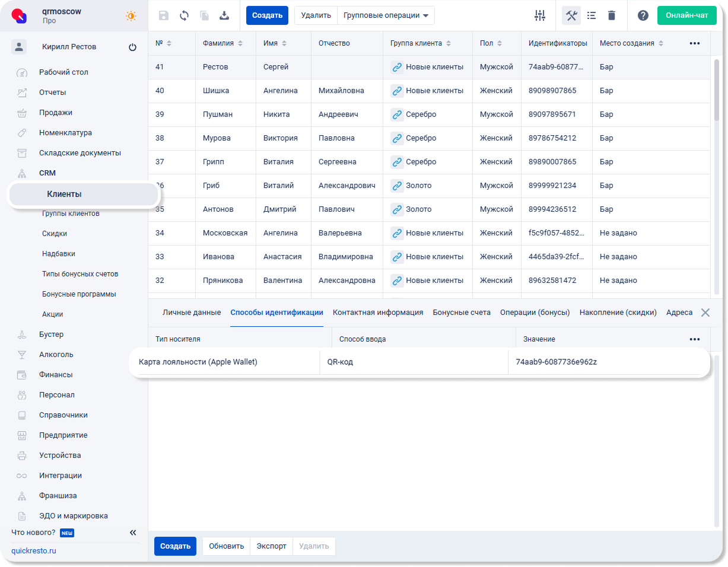Image resolution: width=728 pixels, height=567 pixels.
Task: Click the refresh arrows icon in toolbar
Action: coord(184,15)
